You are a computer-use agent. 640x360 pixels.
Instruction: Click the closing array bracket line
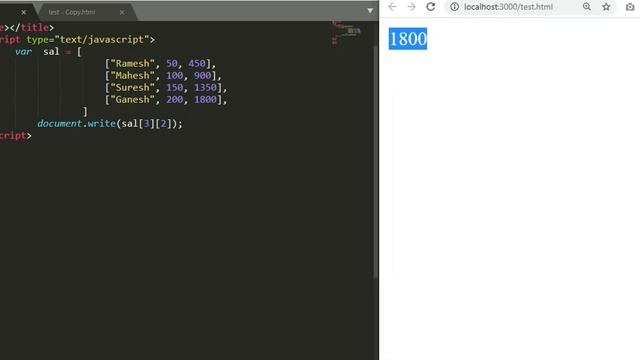coord(85,111)
